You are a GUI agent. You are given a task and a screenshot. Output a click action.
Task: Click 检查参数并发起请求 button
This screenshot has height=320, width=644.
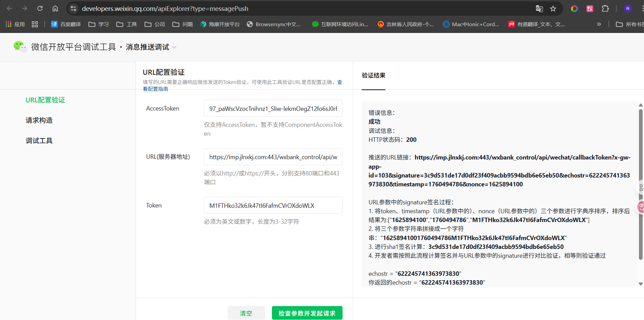pos(307,313)
